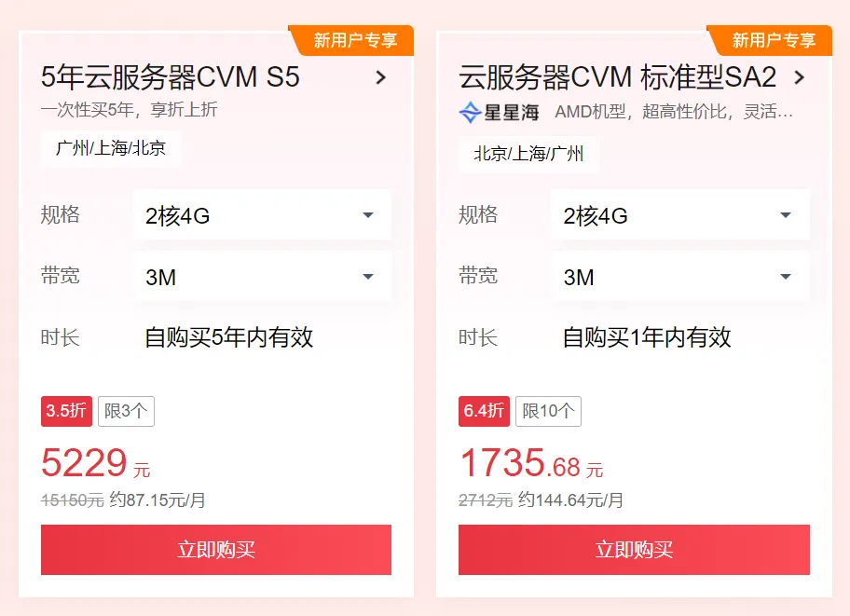Expand the 规格 2核4G dropdown on SA2 card

(680, 214)
